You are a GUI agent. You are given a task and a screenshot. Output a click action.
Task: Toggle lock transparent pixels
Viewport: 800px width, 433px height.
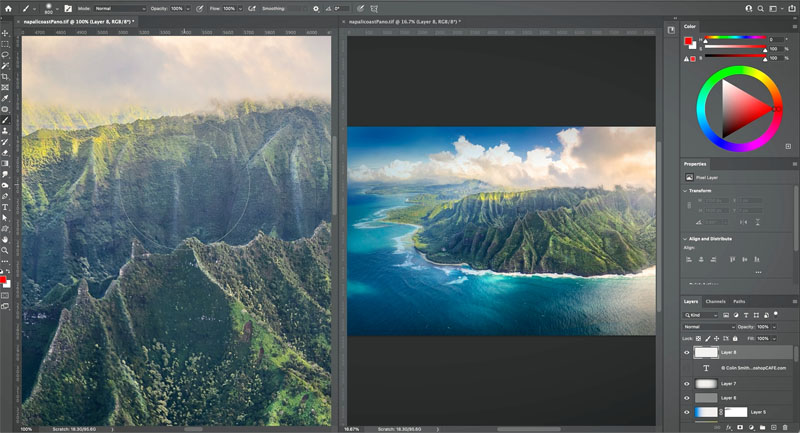point(698,339)
